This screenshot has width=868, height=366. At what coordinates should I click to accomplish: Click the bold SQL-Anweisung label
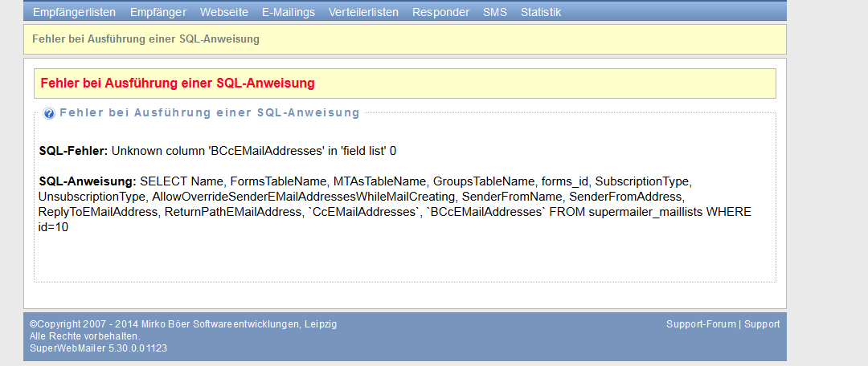coord(88,181)
